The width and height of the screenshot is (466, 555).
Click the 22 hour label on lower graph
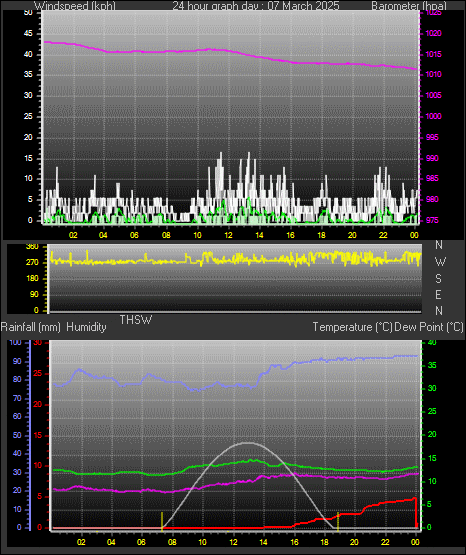[x=385, y=542]
